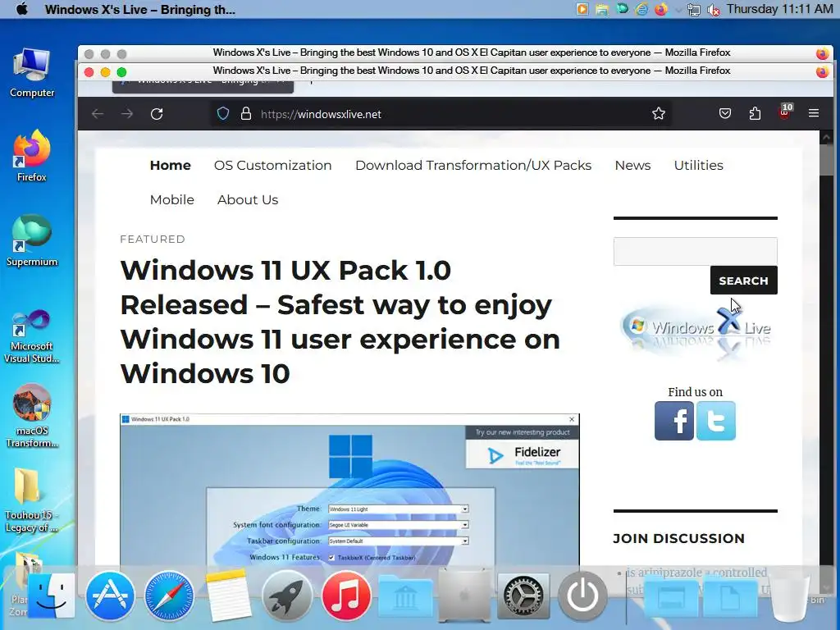Image resolution: width=840 pixels, height=630 pixels.
Task: Go to the Home nav item
Action: [x=171, y=165]
